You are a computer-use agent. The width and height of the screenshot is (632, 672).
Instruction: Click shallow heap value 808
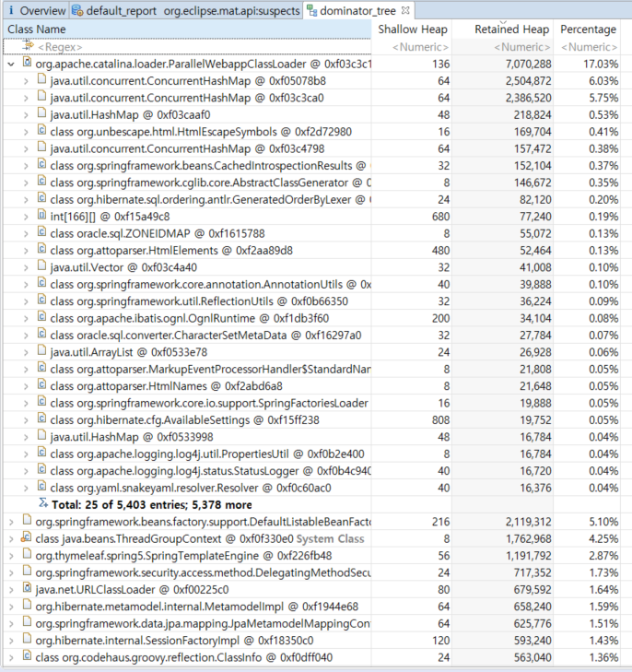[x=440, y=420]
